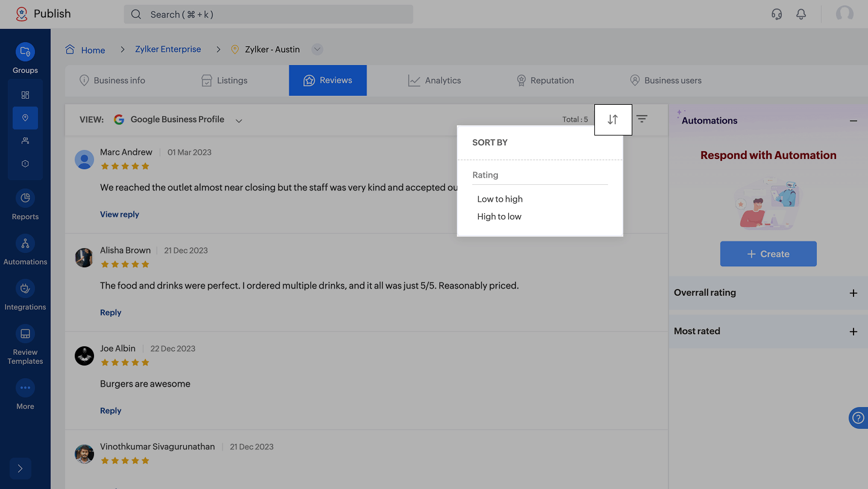Click View reply on Marc Andrew's review
This screenshot has width=868, height=489.
pos(119,214)
